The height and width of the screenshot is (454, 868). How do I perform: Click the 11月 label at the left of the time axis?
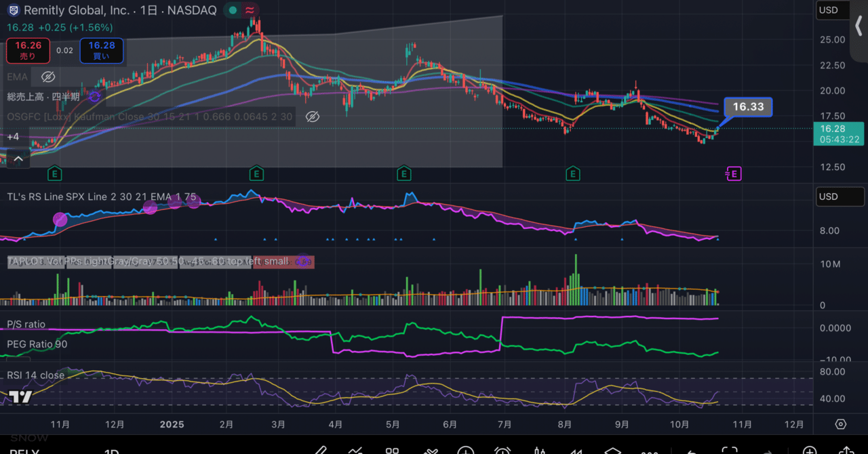click(x=60, y=424)
